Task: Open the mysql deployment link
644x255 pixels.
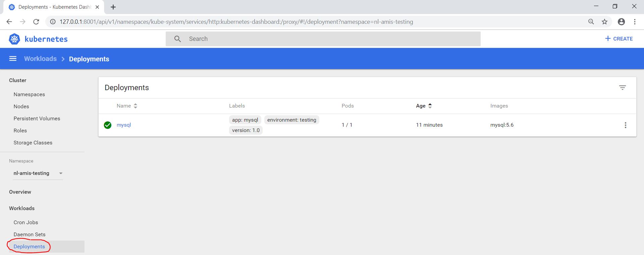Action: [x=124, y=125]
